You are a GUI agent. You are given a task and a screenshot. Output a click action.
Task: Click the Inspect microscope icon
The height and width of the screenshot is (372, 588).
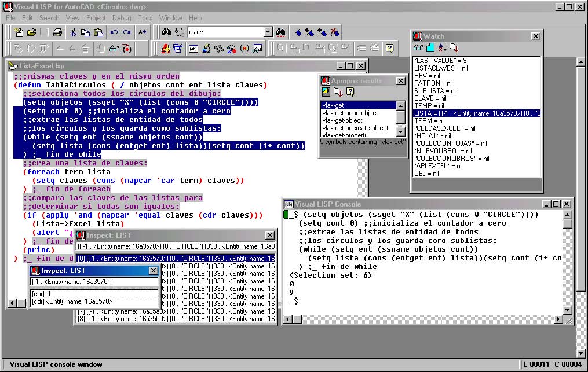[206, 49]
